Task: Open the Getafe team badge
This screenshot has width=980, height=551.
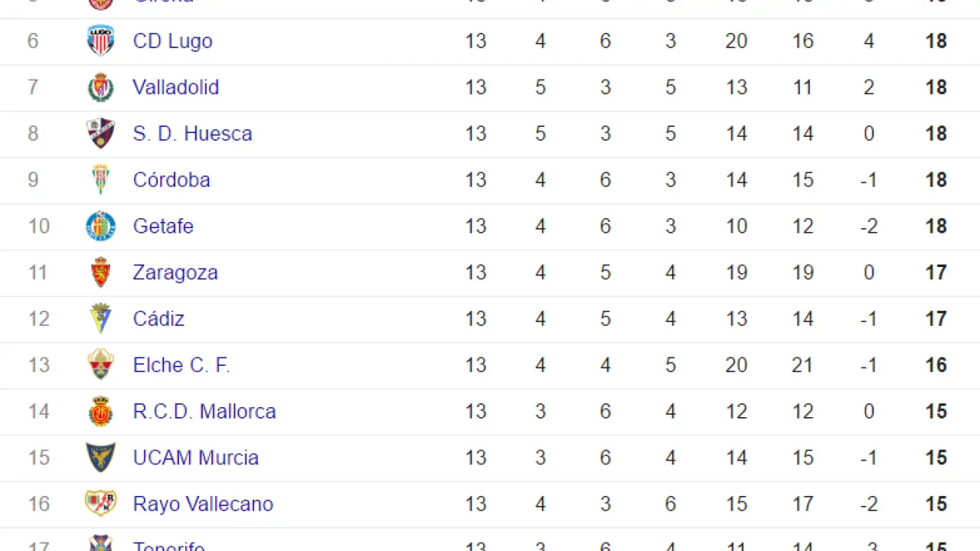Action: pos(100,226)
